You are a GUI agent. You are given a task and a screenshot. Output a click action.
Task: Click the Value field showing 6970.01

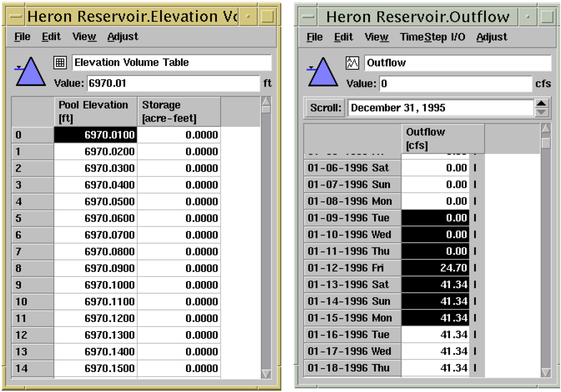[173, 83]
